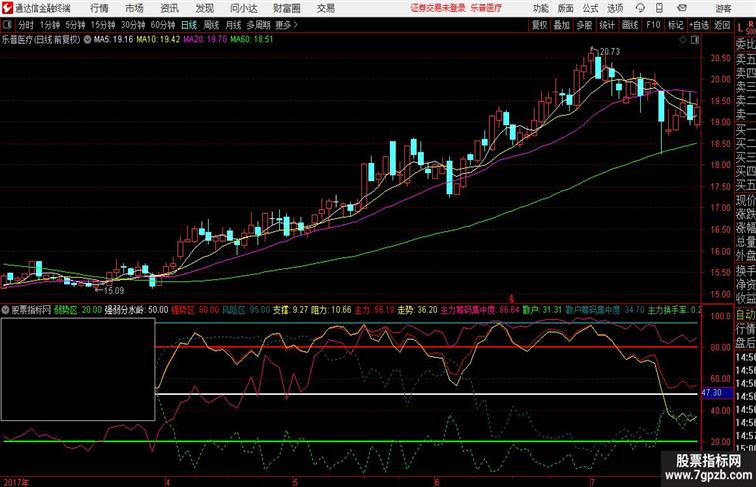Click the MA60: 18.51 value
Image resolution: width=756 pixels, height=487 pixels.
[x=252, y=40]
